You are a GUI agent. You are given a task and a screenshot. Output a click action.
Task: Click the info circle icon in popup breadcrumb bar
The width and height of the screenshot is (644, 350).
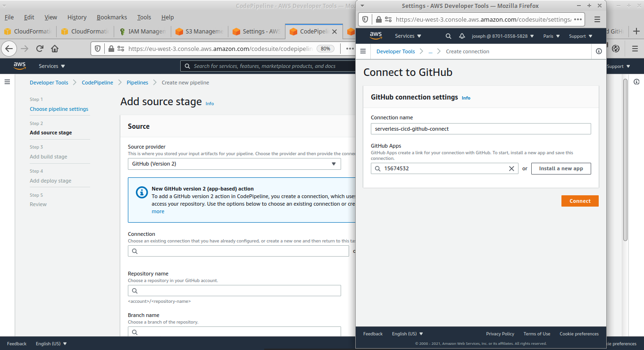[599, 51]
